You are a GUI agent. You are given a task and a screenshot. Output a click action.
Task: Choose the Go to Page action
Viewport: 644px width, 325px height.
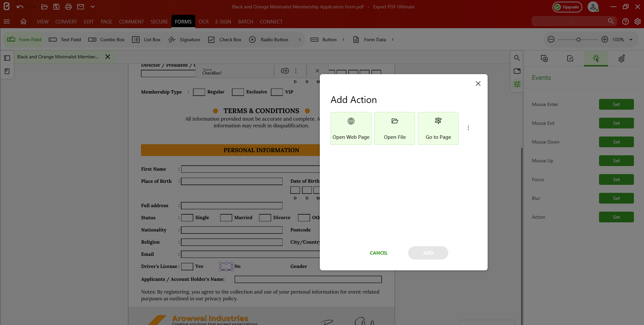(438, 128)
